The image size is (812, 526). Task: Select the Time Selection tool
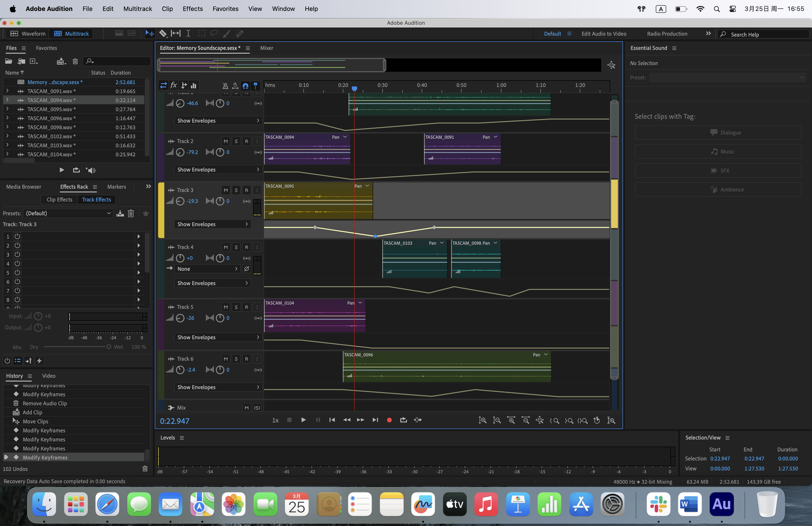tap(188, 33)
